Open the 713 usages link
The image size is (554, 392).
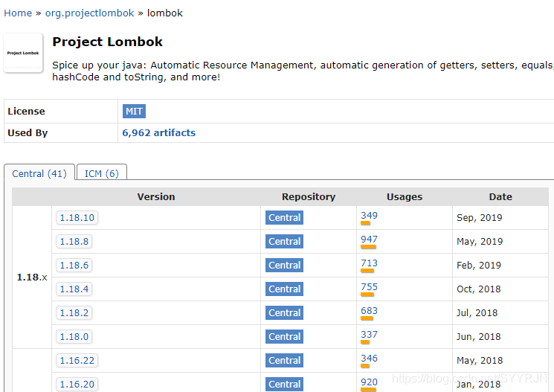click(369, 263)
